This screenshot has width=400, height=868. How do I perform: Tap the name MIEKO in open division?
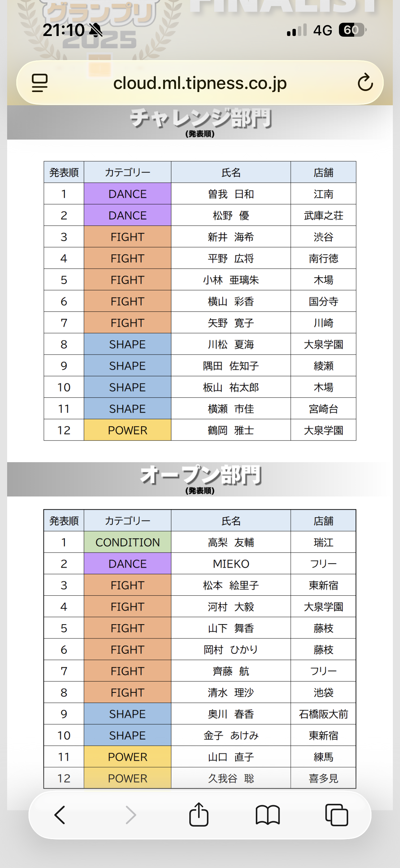[231, 564]
